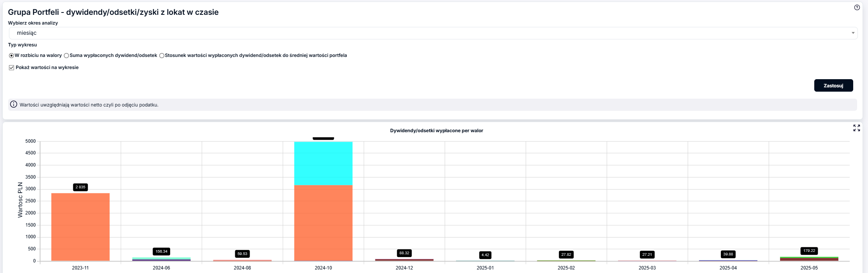Click the 88.32 value label on 2024-12
The image size is (868, 273).
(x=404, y=253)
